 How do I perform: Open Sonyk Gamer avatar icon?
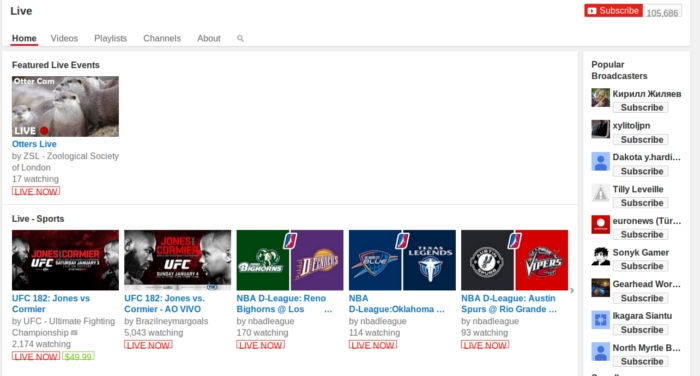coord(600,256)
